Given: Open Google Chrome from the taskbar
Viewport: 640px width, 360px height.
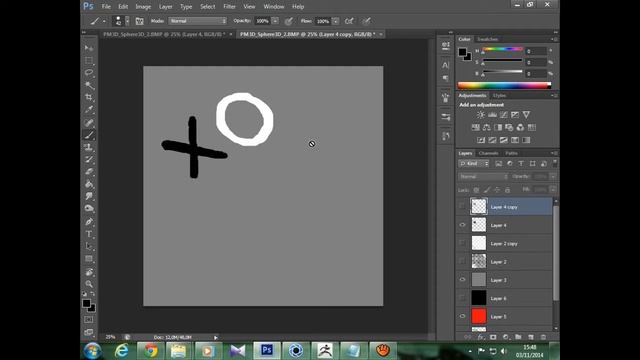Looking at the screenshot, I should pos(150,351).
